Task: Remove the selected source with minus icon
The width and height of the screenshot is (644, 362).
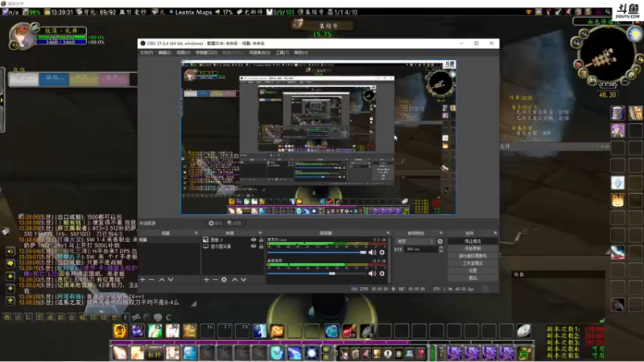Action: (x=215, y=279)
